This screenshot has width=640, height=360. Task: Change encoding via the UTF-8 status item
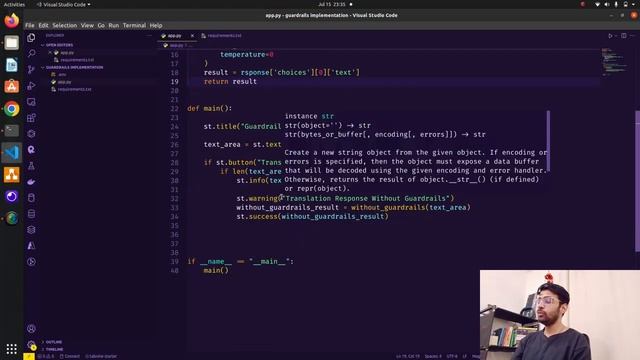tap(452, 356)
